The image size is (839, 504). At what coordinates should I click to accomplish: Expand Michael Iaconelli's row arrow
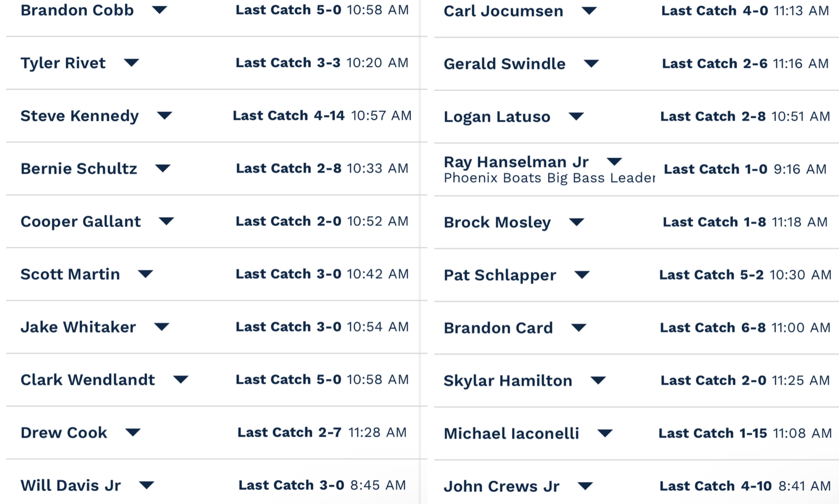tap(605, 433)
